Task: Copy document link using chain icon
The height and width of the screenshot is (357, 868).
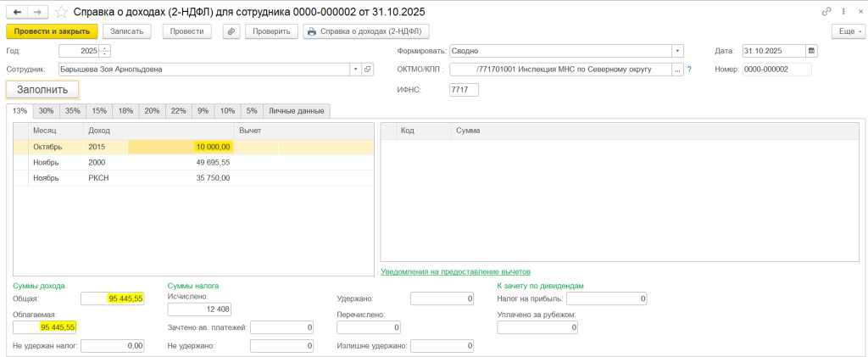Action: pyautogui.click(x=826, y=12)
